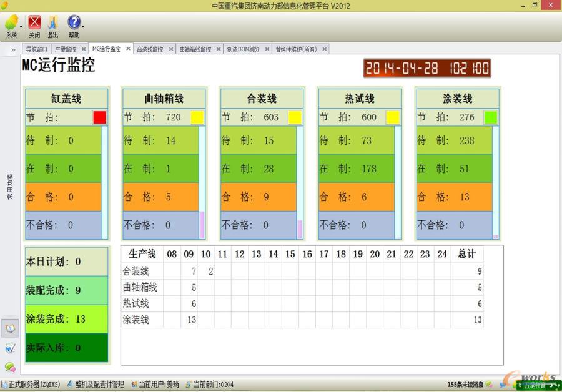Click the 整机及配套件管理 status bar icon
562x392 pixels.
tap(70, 385)
